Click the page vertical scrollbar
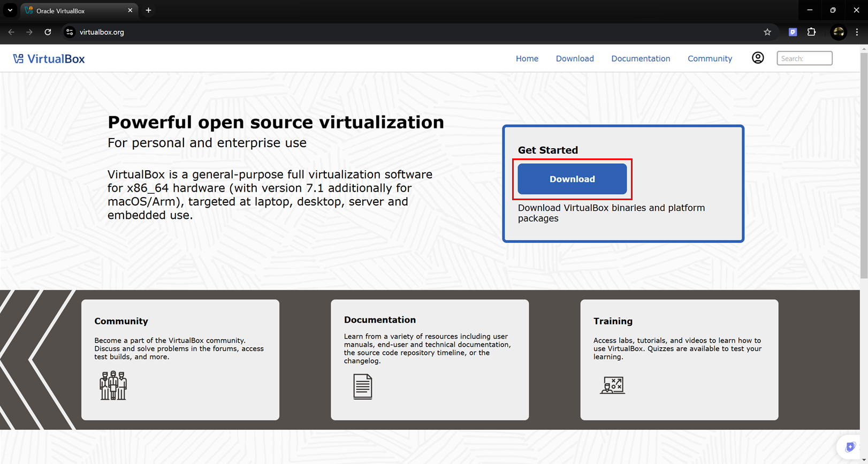The height and width of the screenshot is (464, 868). 864,166
